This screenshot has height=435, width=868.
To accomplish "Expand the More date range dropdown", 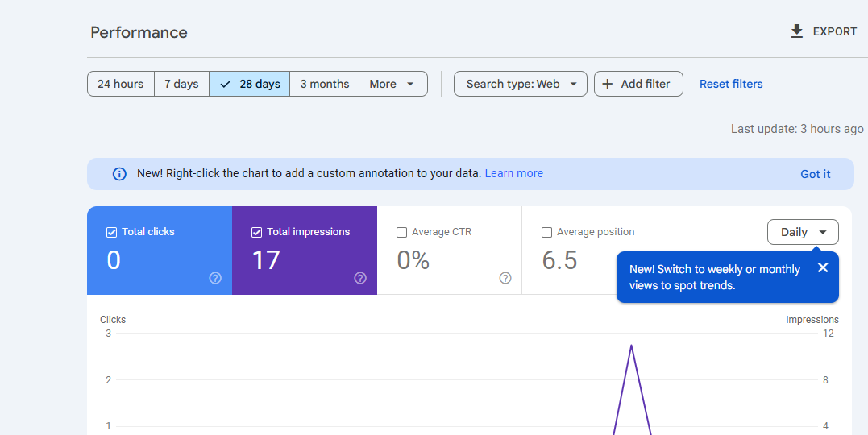I will (392, 84).
